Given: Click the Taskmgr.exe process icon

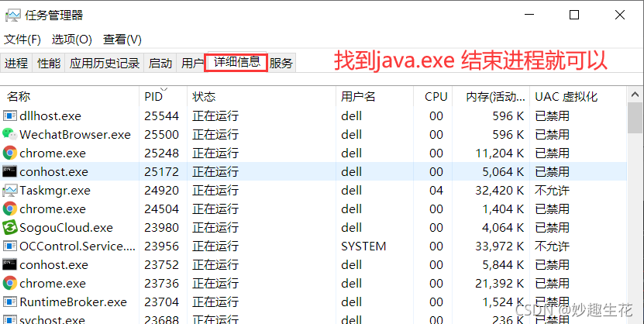Looking at the screenshot, I should click(9, 190).
